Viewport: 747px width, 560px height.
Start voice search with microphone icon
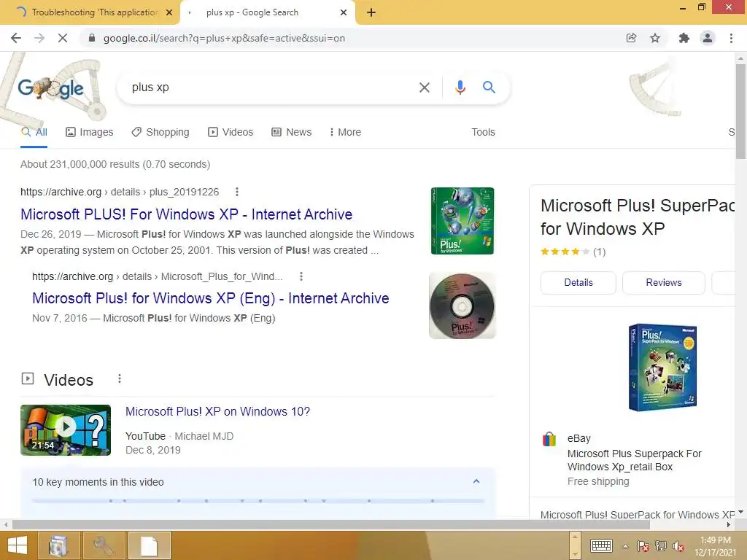460,87
